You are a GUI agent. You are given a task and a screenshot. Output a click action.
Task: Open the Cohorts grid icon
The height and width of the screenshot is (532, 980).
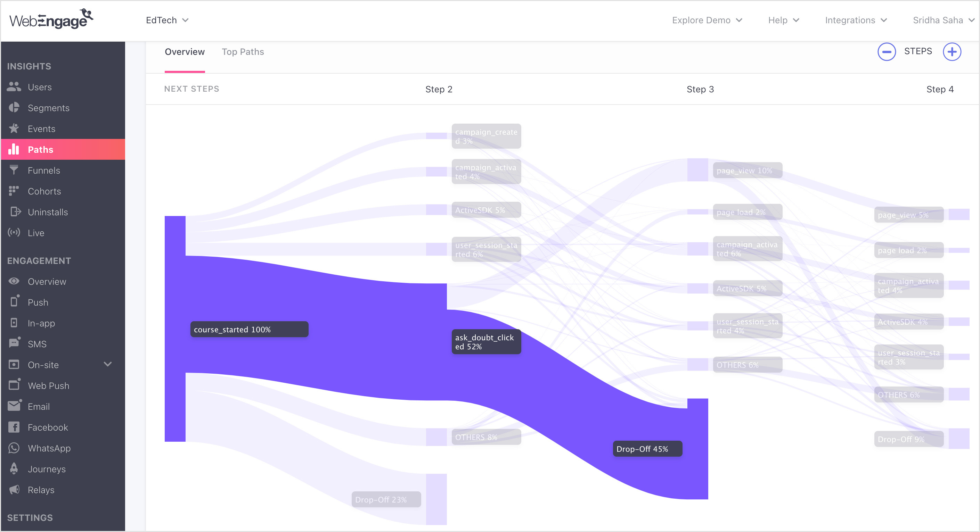tap(14, 191)
